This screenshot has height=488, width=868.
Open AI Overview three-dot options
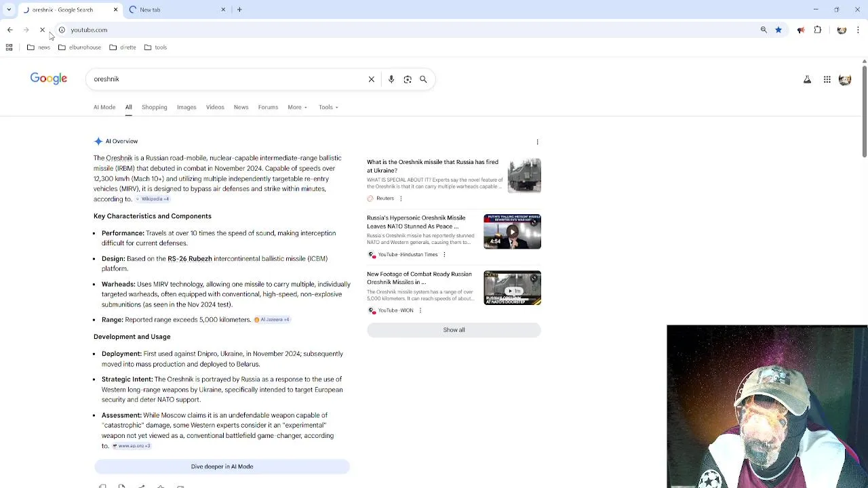538,142
